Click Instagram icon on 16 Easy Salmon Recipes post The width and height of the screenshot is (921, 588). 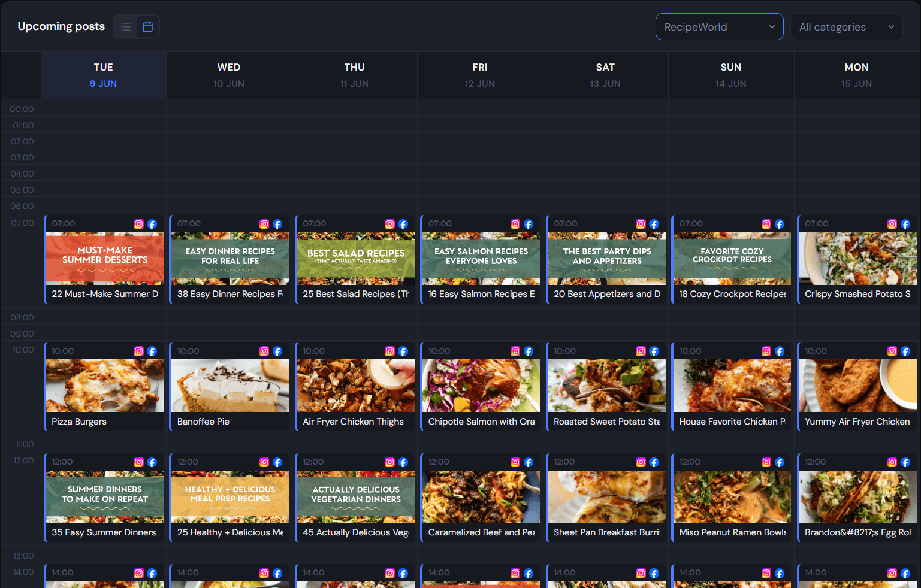tap(515, 224)
